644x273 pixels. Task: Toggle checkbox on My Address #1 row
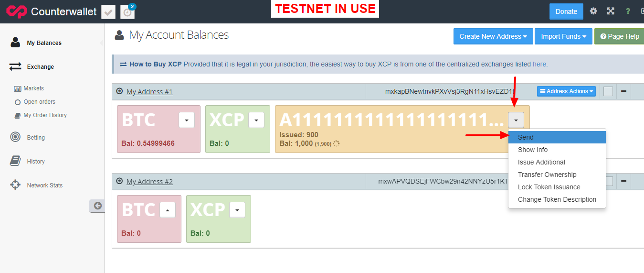coord(608,91)
